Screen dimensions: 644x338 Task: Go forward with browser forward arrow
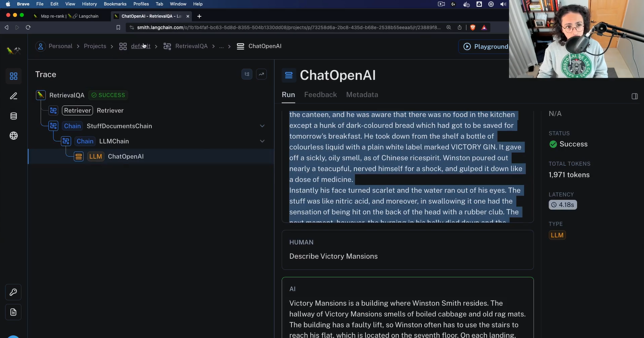17,28
